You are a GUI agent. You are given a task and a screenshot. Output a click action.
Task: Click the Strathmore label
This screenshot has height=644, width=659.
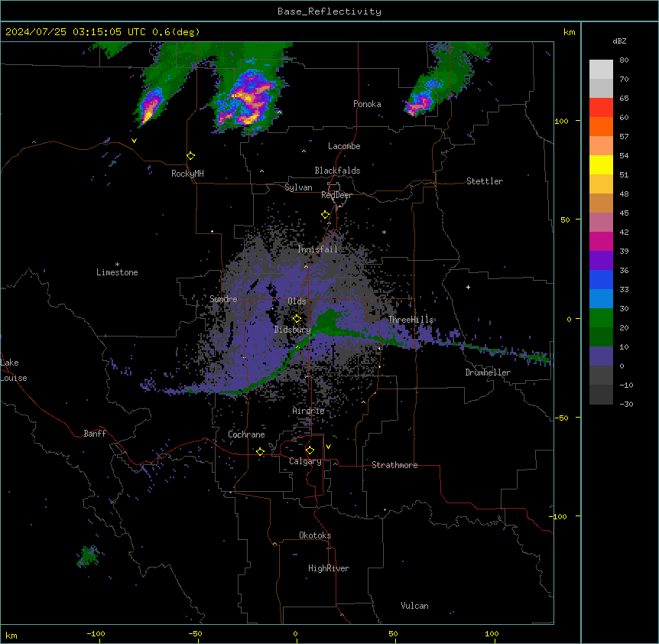pyautogui.click(x=394, y=465)
